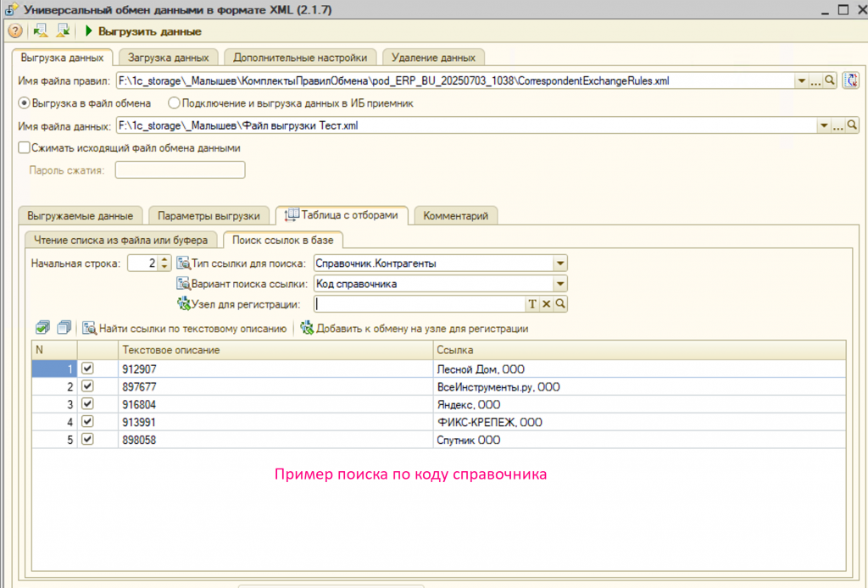Image resolution: width=868 pixels, height=588 pixels.
Task: Click text cell 897677
Action: 275,386
